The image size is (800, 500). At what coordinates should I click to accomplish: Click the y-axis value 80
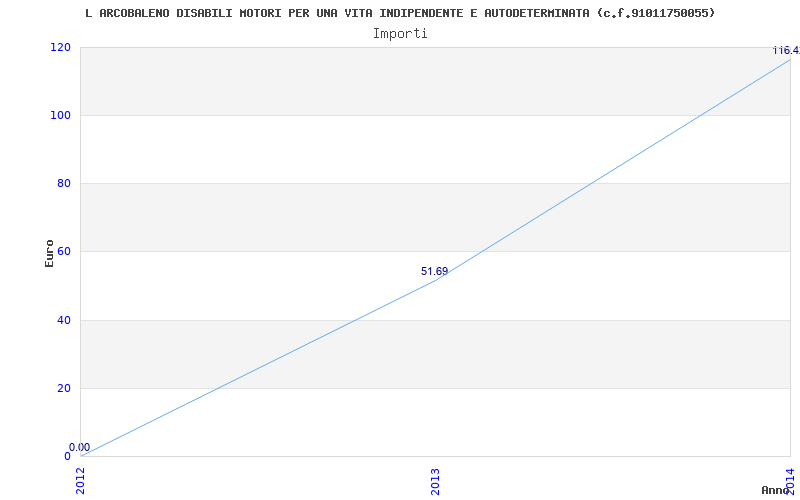tap(64, 183)
